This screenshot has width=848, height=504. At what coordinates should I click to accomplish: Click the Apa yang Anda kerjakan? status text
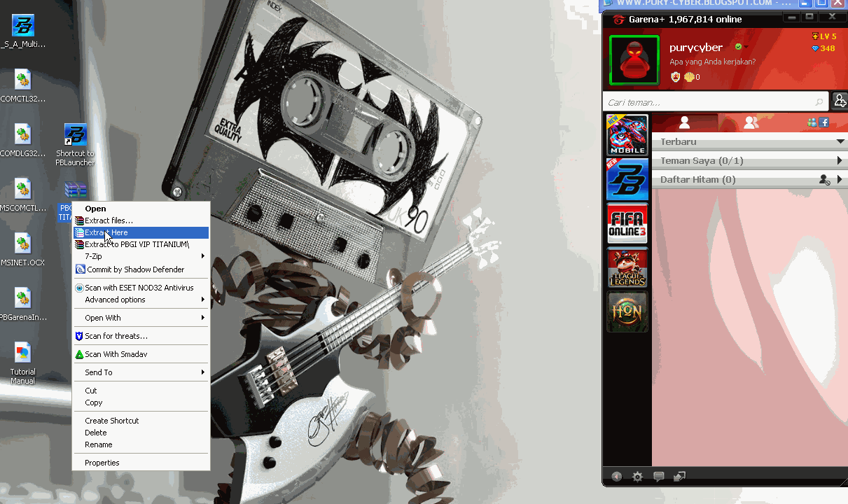[x=712, y=62]
